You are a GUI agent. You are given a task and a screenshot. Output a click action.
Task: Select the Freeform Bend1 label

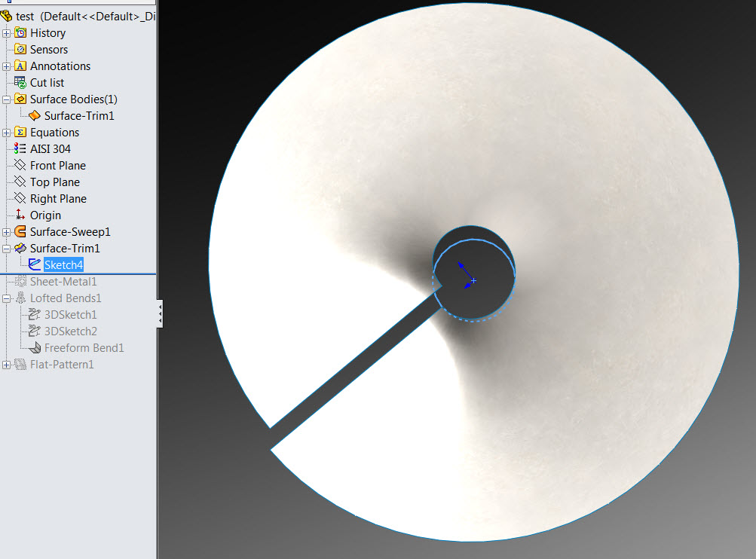click(x=84, y=347)
